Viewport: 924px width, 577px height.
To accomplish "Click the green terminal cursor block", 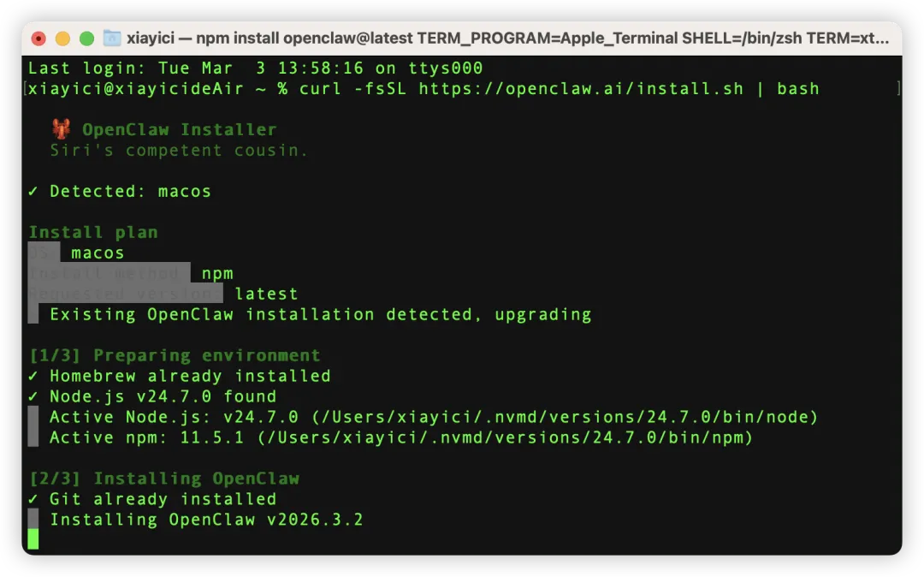I will (x=33, y=539).
